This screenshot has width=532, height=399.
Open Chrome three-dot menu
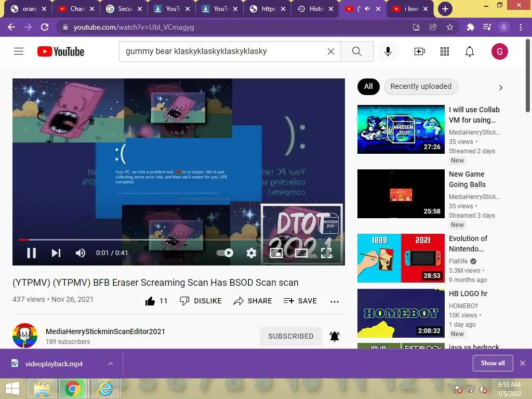coord(521,27)
